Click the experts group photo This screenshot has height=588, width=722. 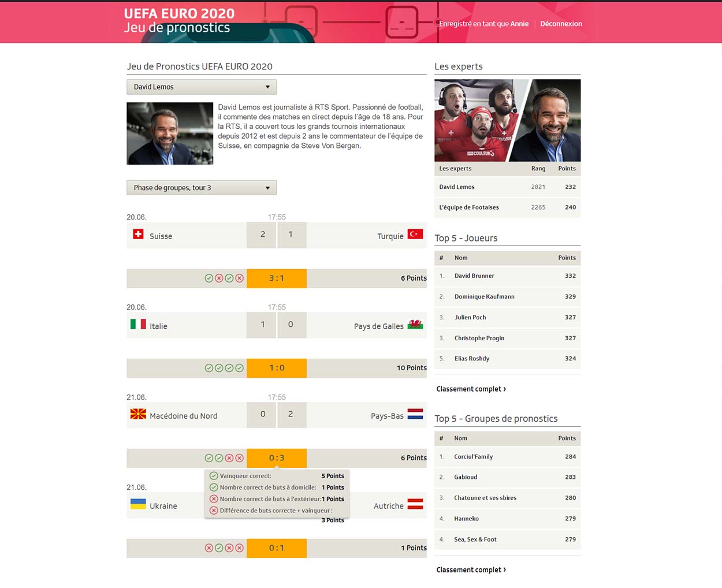pos(507,120)
